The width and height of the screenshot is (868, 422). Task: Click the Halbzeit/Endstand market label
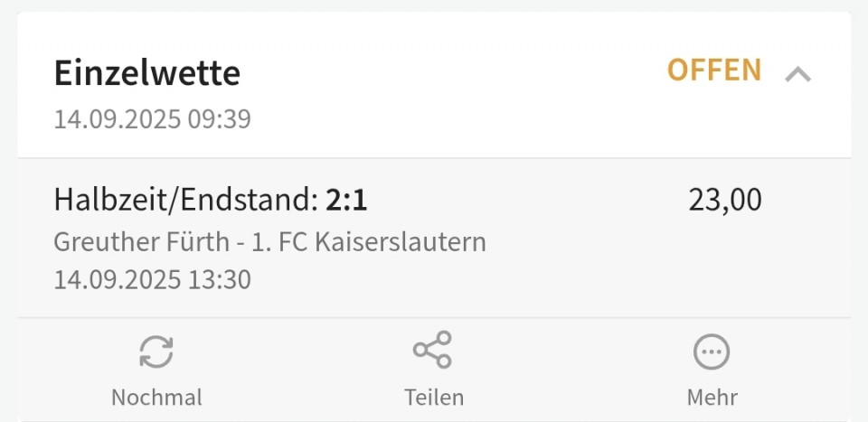186,201
